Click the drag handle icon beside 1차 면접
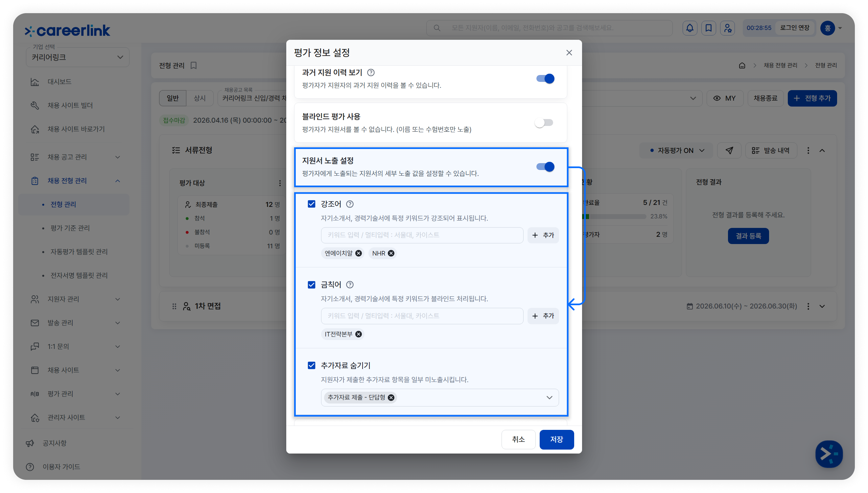 click(x=174, y=306)
